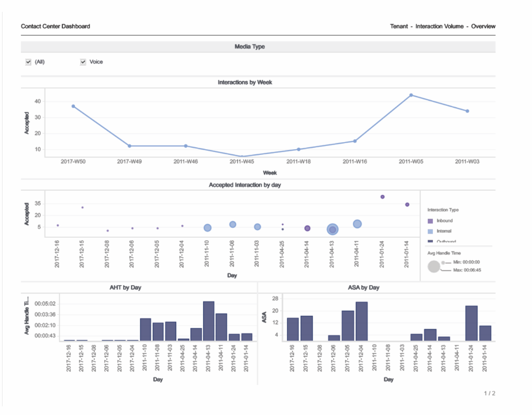Select the 2011-04-14 purple bubble
The image size is (532, 415).
(x=307, y=228)
